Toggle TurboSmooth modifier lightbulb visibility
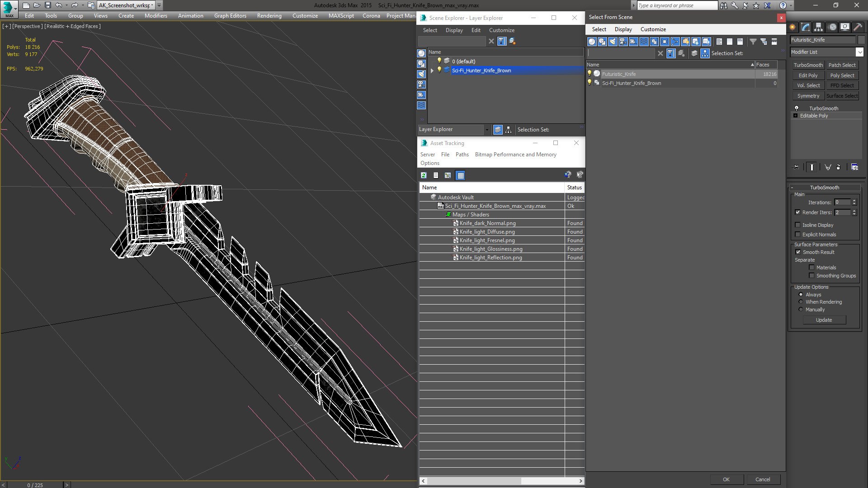The height and width of the screenshot is (488, 868). [797, 108]
